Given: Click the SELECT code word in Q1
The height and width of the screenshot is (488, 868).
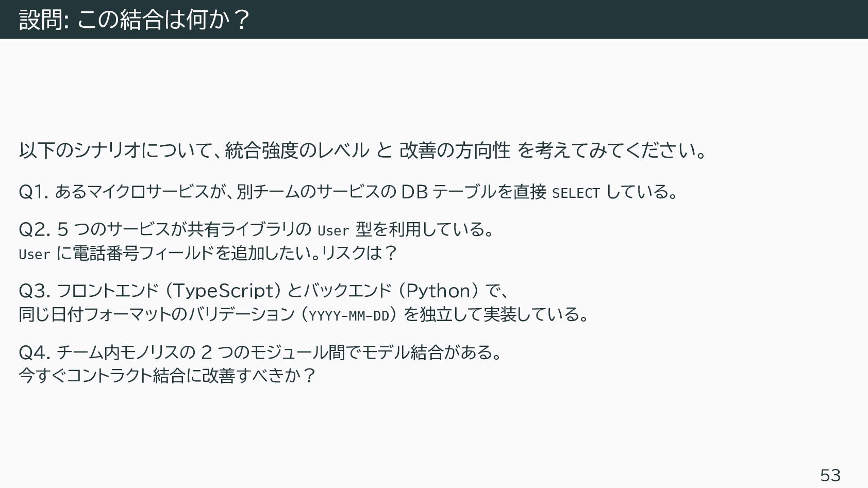Looking at the screenshot, I should click(576, 193).
